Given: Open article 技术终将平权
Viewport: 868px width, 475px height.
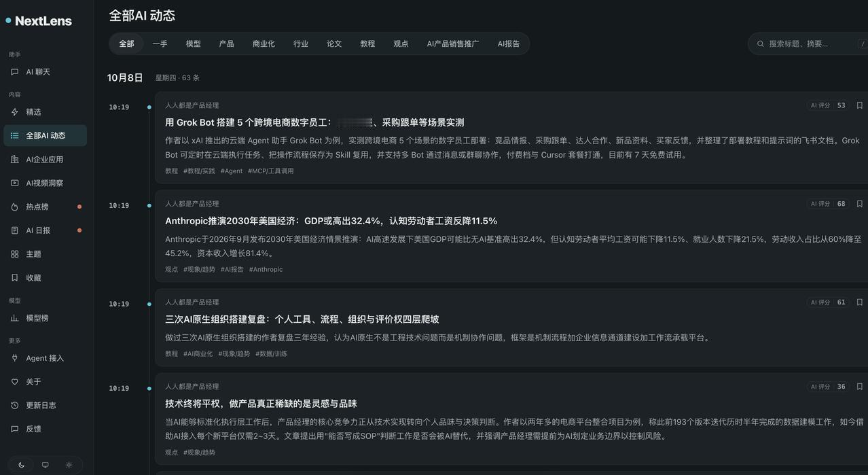Looking at the screenshot, I should pos(261,404).
